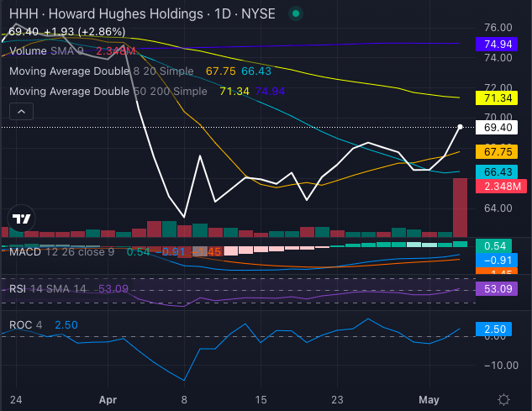
Task: Click the 23 date axis label
Action: [x=337, y=400]
